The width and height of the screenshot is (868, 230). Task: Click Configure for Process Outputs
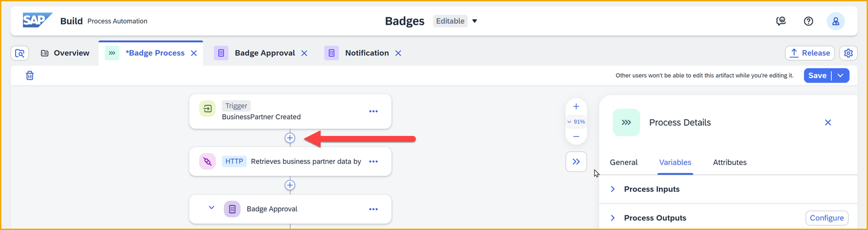(827, 218)
